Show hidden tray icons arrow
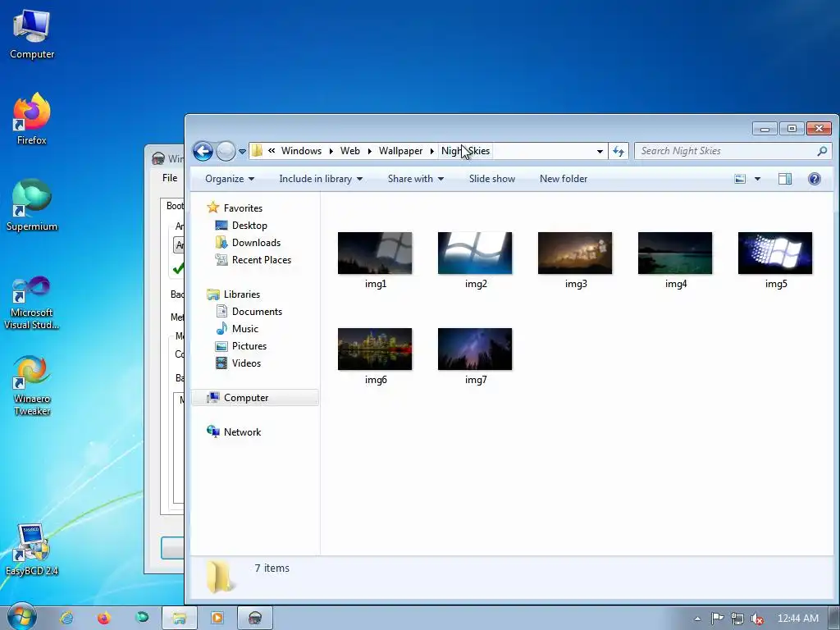The width and height of the screenshot is (840, 630). pyautogui.click(x=697, y=619)
